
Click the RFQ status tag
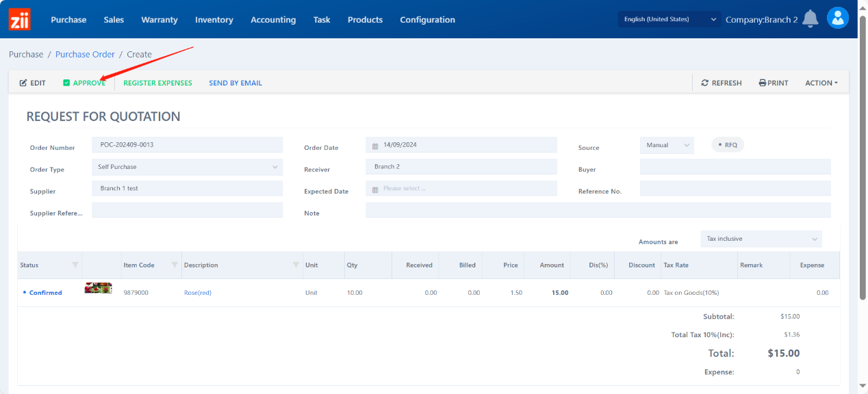(728, 145)
